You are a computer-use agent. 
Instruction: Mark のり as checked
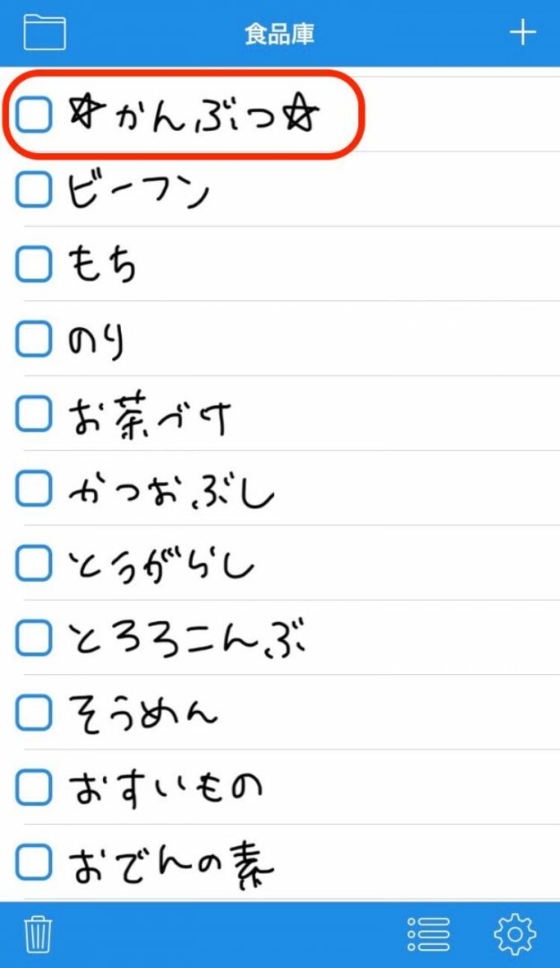pos(35,339)
